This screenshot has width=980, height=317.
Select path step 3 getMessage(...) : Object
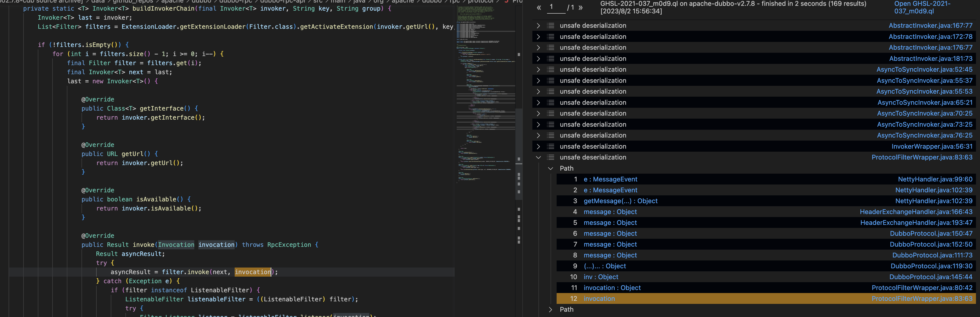tap(620, 201)
